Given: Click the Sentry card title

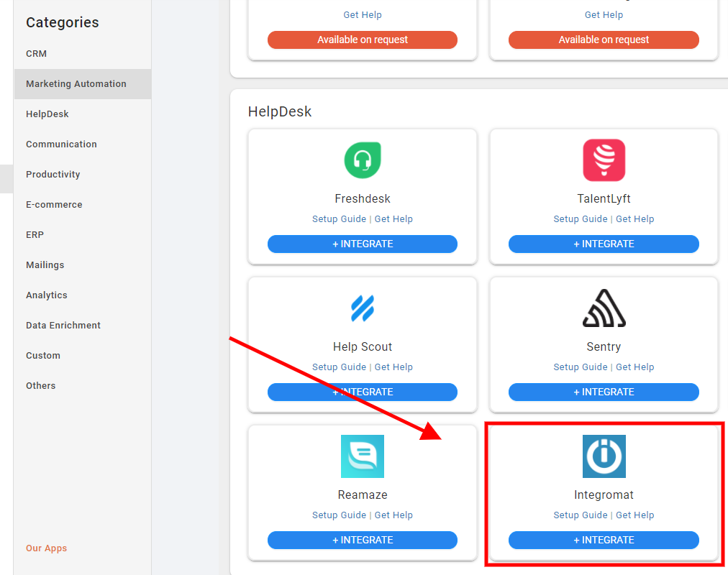Looking at the screenshot, I should 604,347.
